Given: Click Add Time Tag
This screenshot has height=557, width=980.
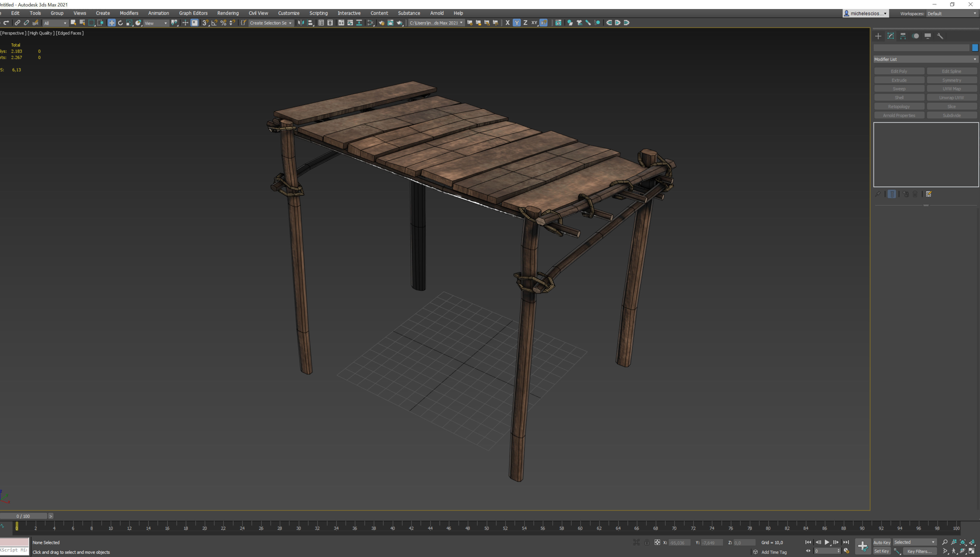Looking at the screenshot, I should (774, 552).
